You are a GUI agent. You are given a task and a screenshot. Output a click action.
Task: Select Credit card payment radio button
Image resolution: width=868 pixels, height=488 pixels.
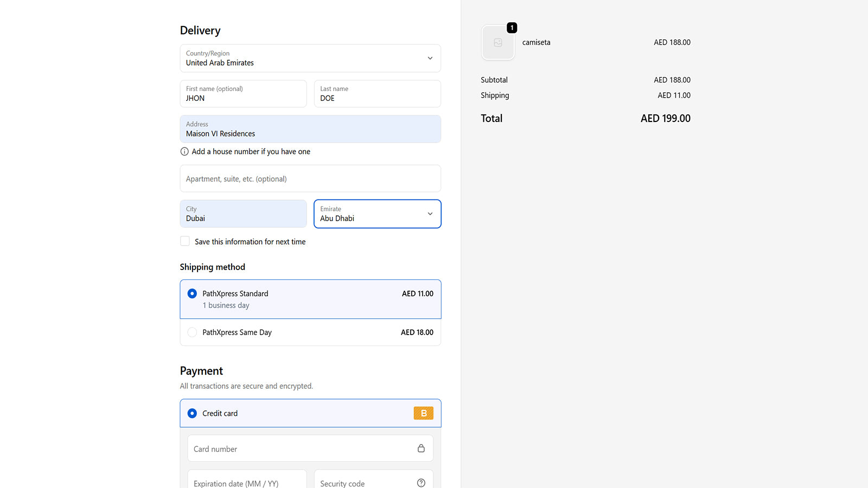192,413
